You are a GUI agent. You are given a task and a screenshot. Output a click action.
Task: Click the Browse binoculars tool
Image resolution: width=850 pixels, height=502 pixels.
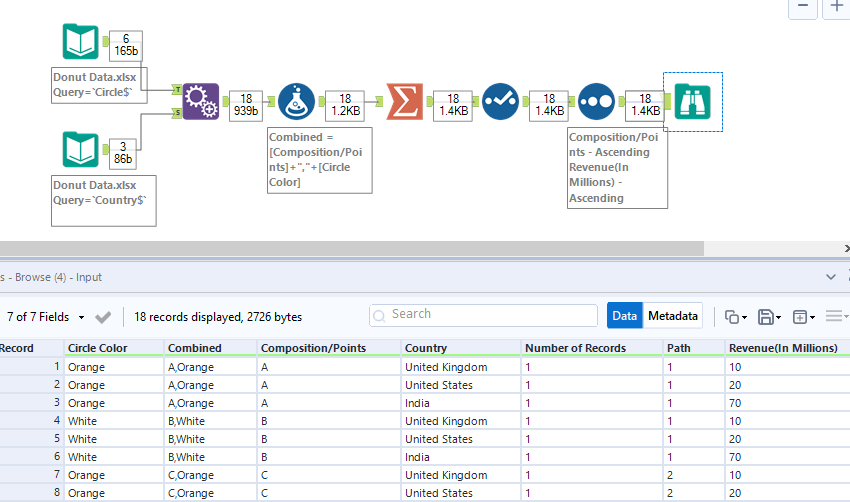(x=692, y=101)
